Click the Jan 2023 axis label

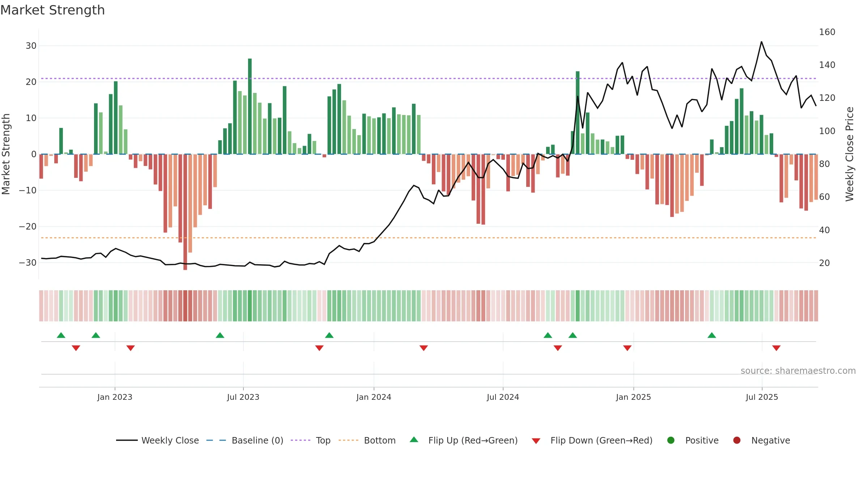coord(115,397)
